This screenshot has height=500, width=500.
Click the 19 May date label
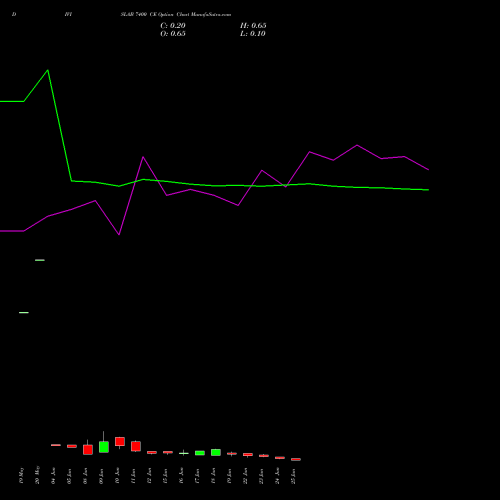22,476
